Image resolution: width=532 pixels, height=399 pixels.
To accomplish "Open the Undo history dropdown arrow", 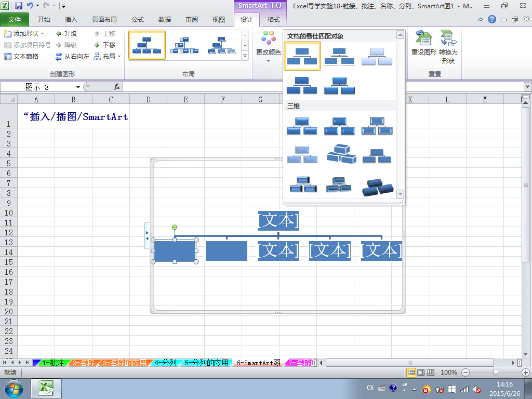I will [37, 6].
